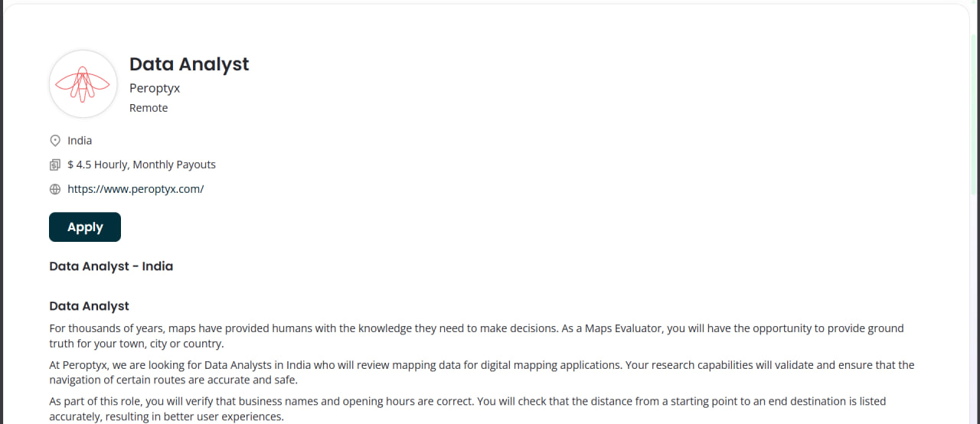Select the Peroptyx company name under the title
Viewport: 980px width, 424px height.
point(155,88)
